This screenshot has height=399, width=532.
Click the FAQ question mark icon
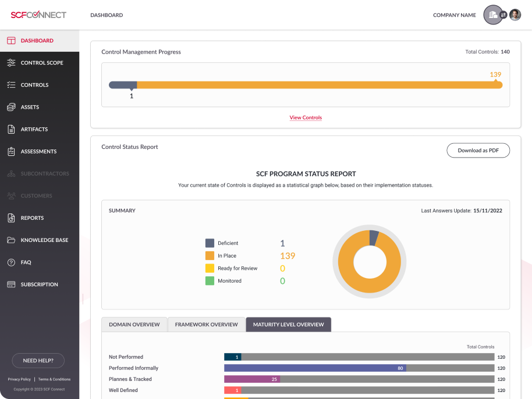[11, 262]
